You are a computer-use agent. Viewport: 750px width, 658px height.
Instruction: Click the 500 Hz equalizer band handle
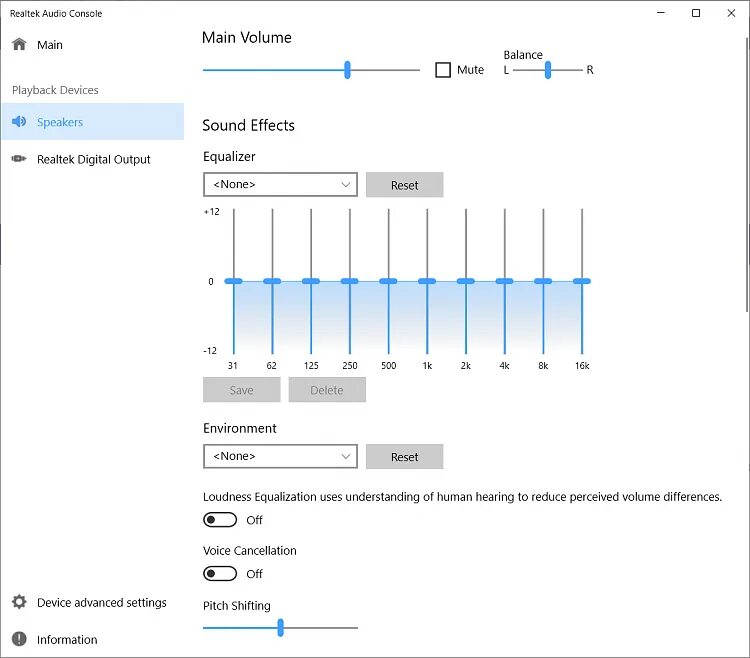(388, 281)
